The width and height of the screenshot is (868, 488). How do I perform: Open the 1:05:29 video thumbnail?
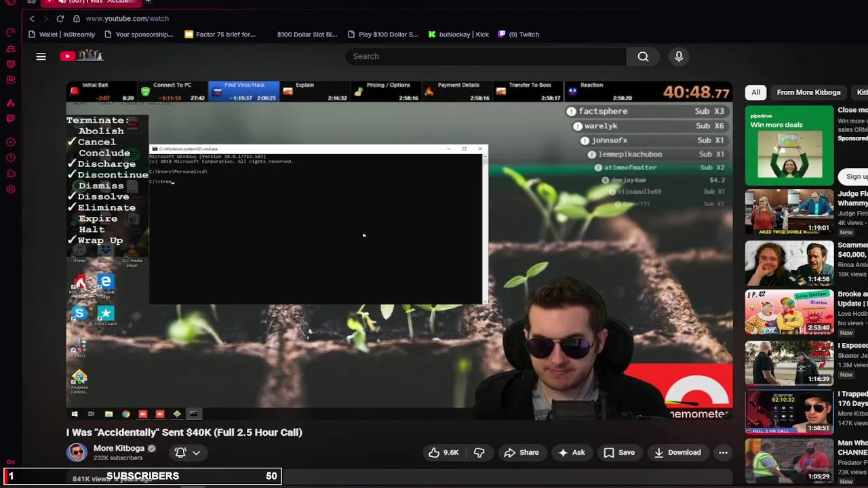point(789,462)
